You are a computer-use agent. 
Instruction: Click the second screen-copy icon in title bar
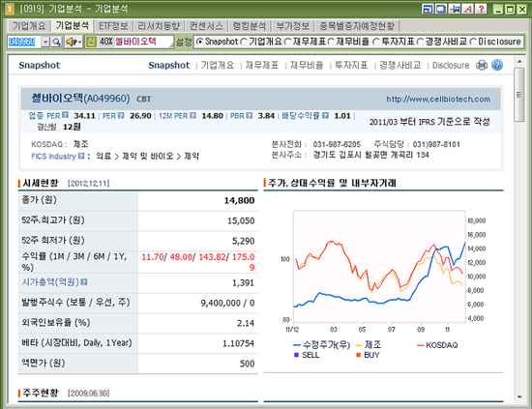441,9
